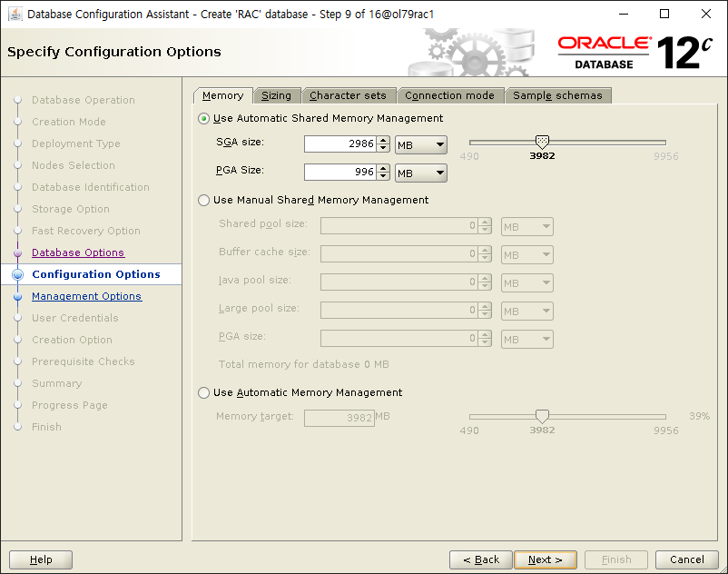Viewport: 728px width, 574px height.
Task: Open the Large pool size unit dropdown
Action: point(527,312)
